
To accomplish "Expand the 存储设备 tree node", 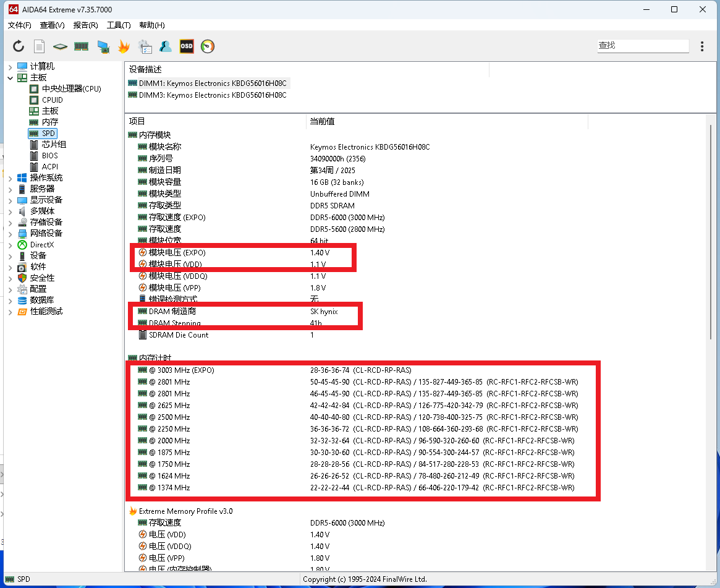I will [10, 223].
